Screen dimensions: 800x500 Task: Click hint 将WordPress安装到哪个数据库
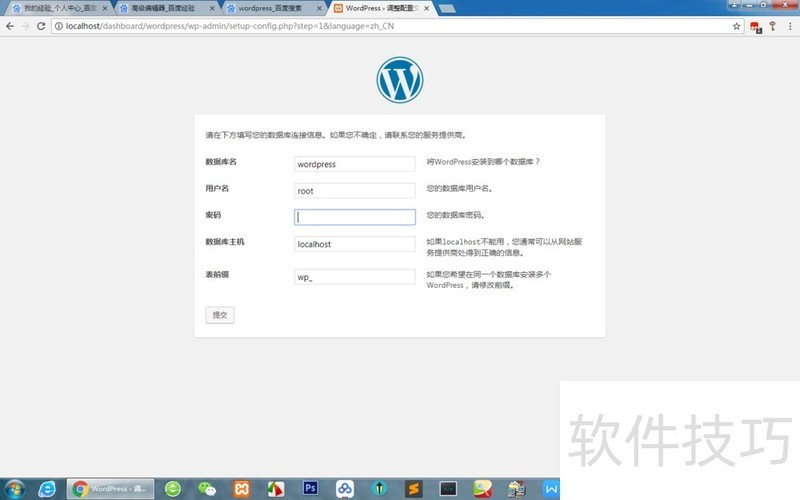[483, 162]
